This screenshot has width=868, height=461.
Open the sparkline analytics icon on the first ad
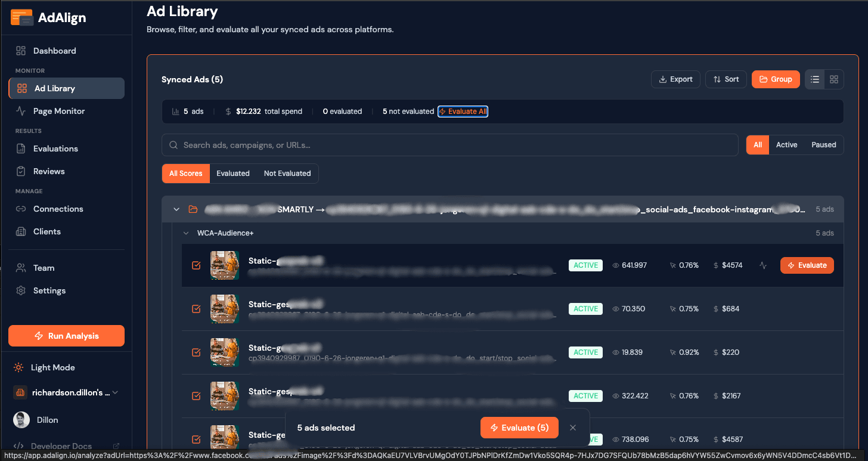pos(763,265)
